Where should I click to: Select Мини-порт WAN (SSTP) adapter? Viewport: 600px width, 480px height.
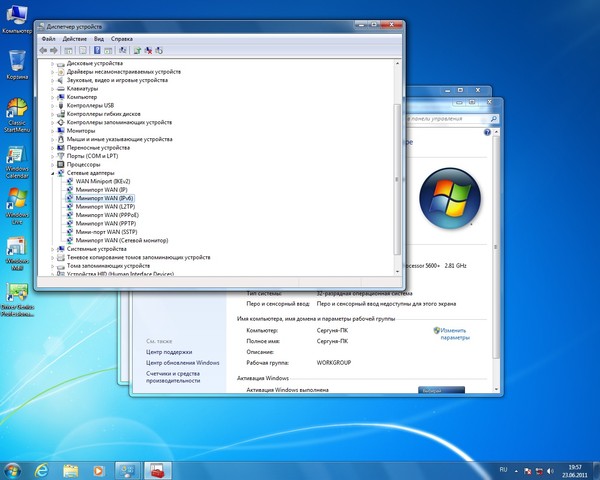pyautogui.click(x=106, y=232)
